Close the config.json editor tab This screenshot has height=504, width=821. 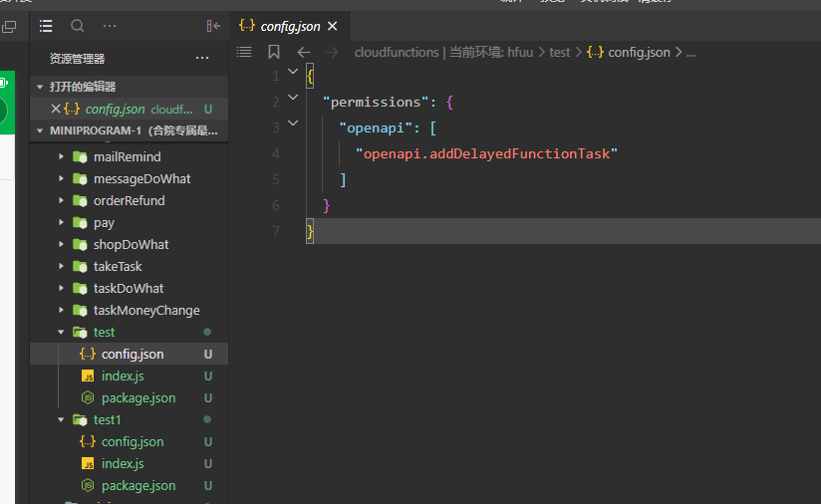tap(332, 26)
